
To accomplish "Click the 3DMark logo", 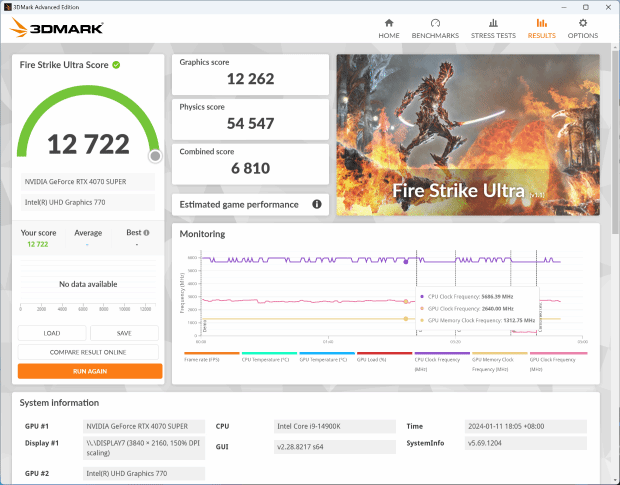I will tap(57, 28).
